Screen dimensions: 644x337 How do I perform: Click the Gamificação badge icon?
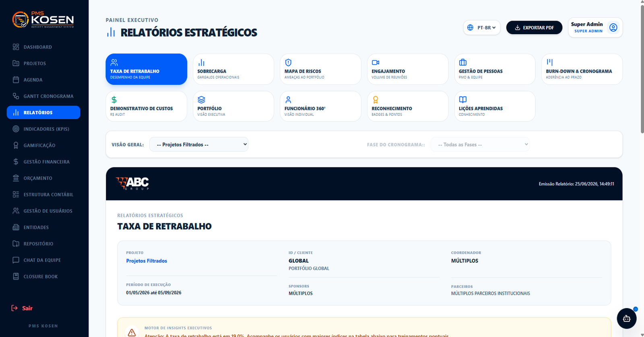tap(16, 145)
